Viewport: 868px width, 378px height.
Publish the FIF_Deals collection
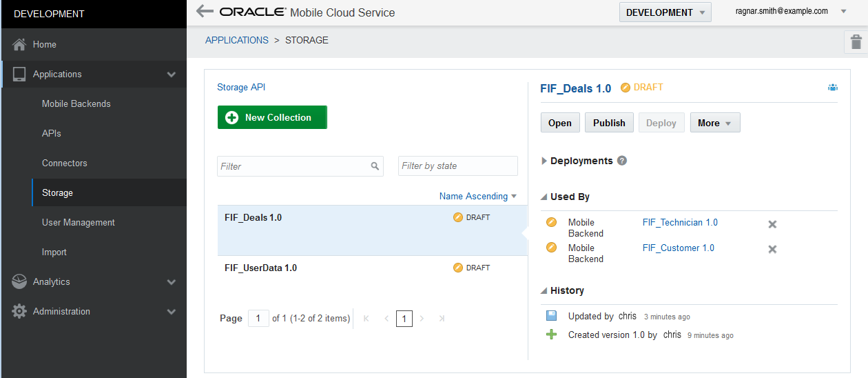(x=609, y=123)
